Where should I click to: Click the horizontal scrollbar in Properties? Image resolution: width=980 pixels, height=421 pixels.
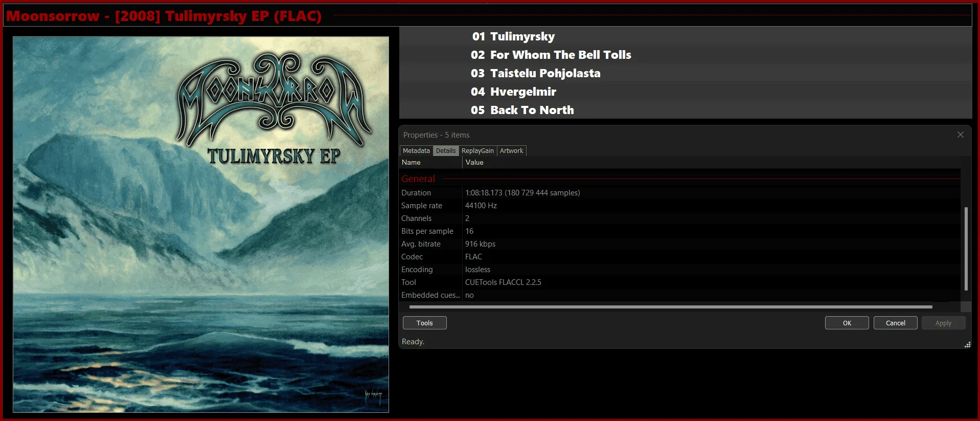[671, 307]
